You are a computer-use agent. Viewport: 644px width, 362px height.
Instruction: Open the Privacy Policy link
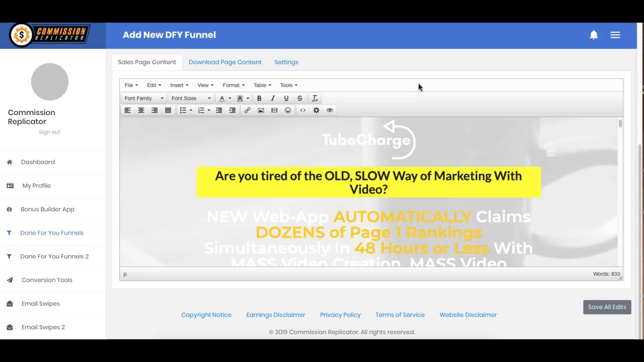[340, 315]
